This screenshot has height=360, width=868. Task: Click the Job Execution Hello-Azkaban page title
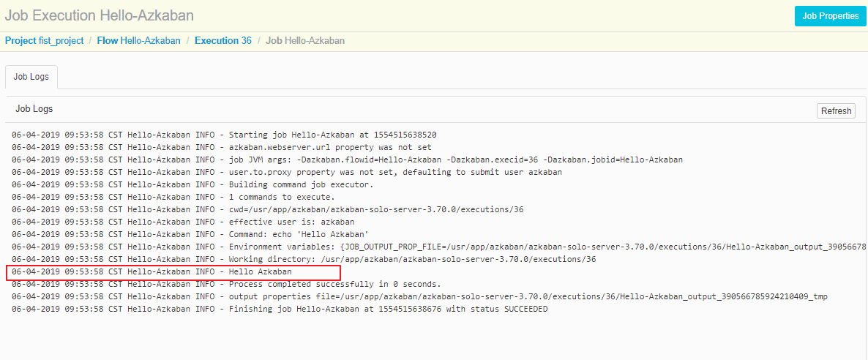click(x=100, y=16)
